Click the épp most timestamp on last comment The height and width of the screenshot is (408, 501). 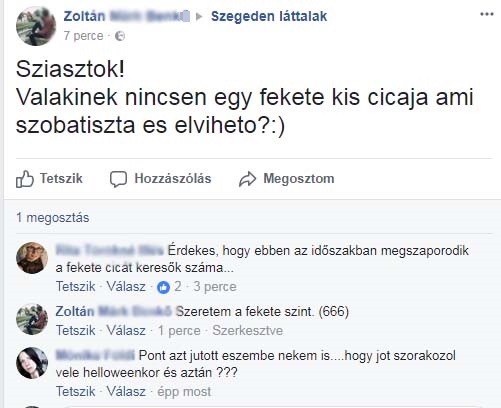coord(184,392)
